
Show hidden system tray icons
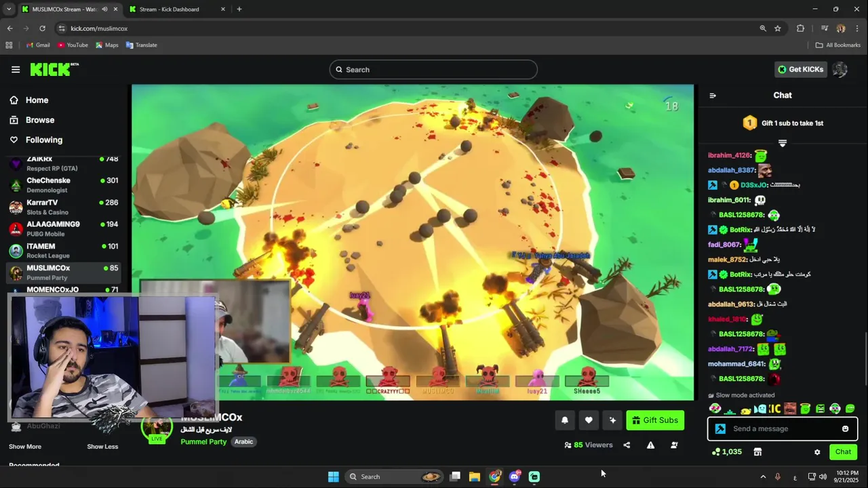(763, 477)
